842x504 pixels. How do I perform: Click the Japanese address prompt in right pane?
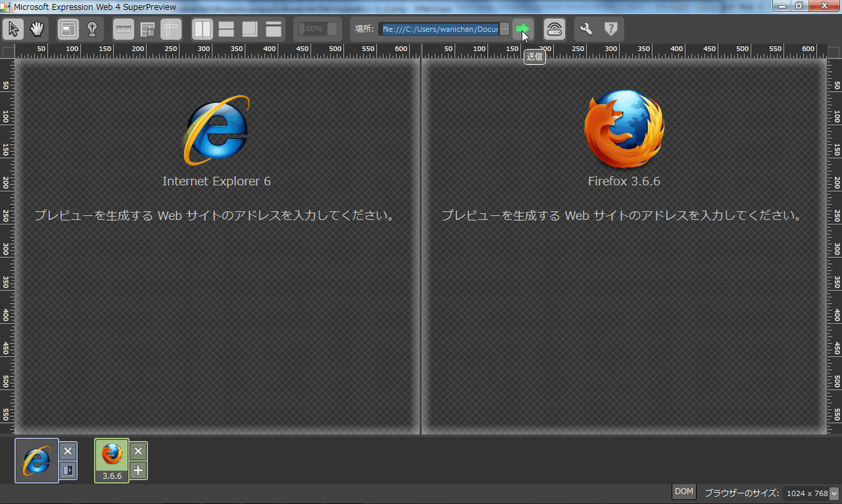(x=622, y=216)
